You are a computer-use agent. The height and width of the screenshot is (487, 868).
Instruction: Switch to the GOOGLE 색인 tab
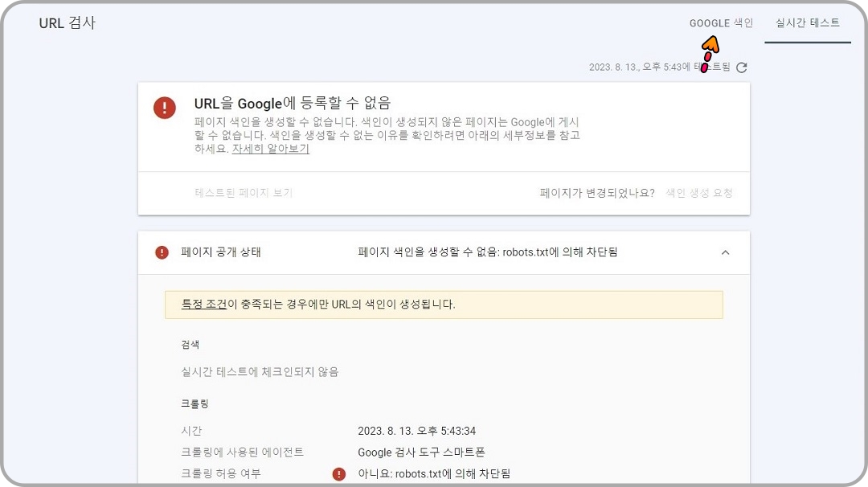tap(721, 23)
